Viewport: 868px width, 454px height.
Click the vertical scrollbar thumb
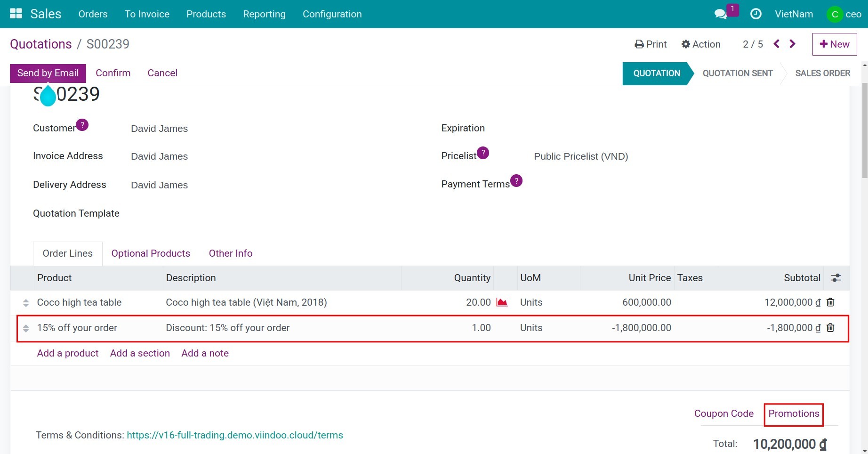[864, 130]
